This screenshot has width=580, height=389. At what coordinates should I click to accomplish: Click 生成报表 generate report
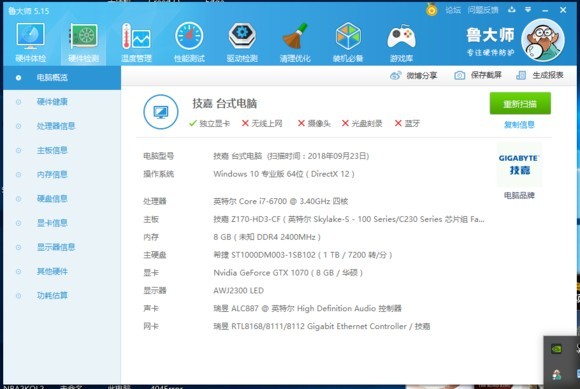tap(539, 75)
